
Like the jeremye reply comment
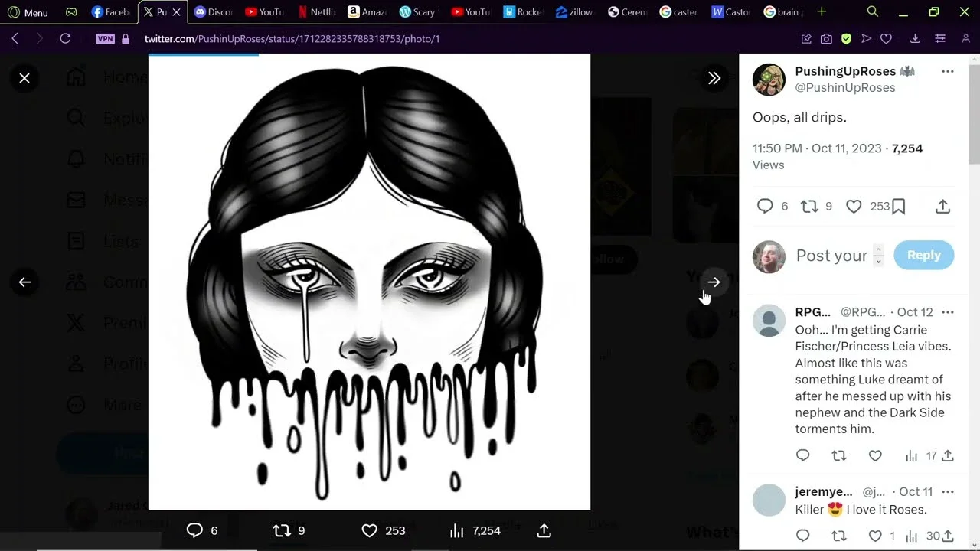875,536
